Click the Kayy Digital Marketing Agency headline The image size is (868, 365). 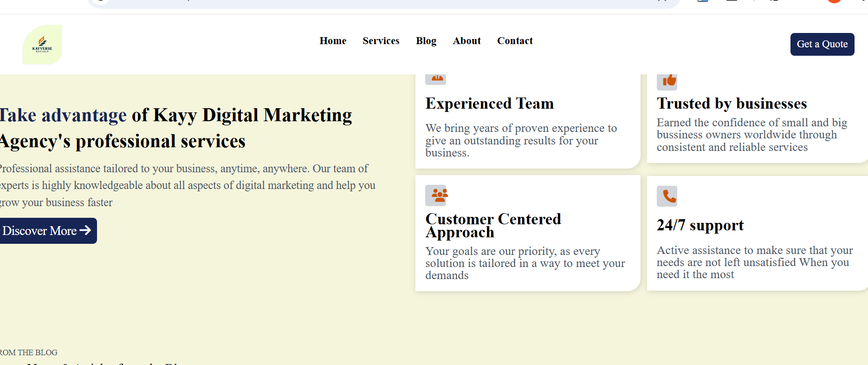(175, 128)
